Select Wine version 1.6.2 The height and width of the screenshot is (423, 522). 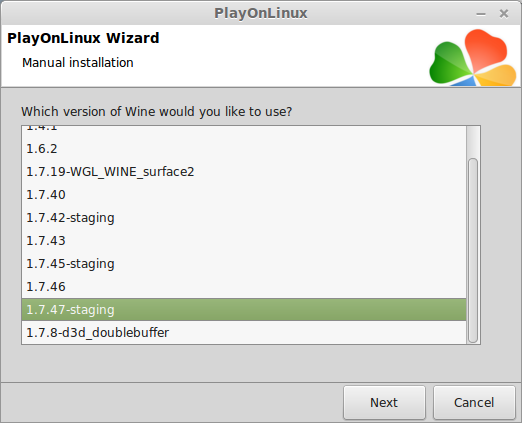244,149
